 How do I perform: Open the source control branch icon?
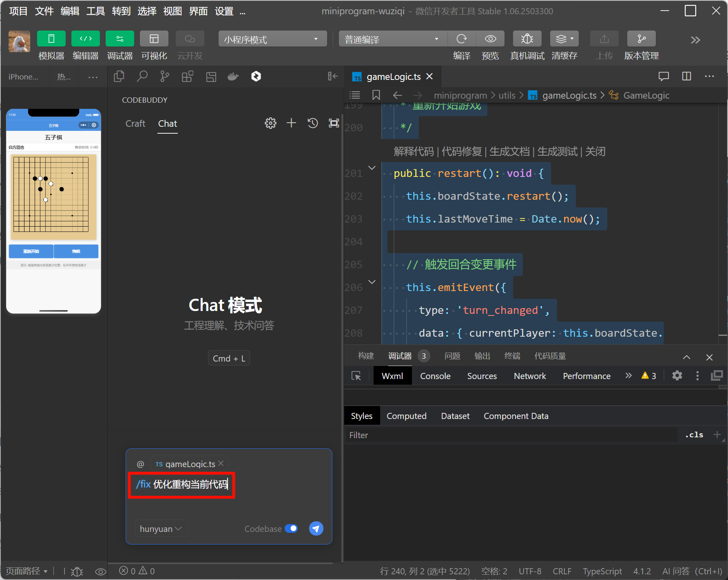click(165, 76)
